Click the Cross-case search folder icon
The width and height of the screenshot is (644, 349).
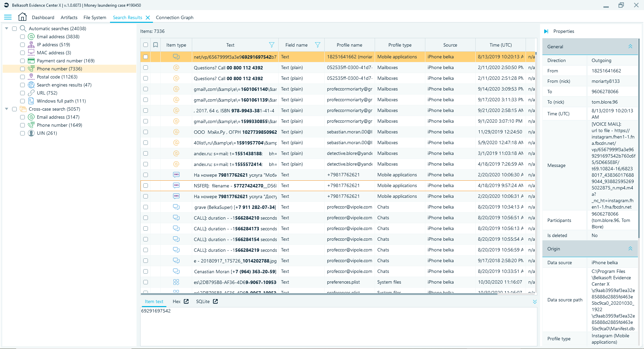click(23, 109)
